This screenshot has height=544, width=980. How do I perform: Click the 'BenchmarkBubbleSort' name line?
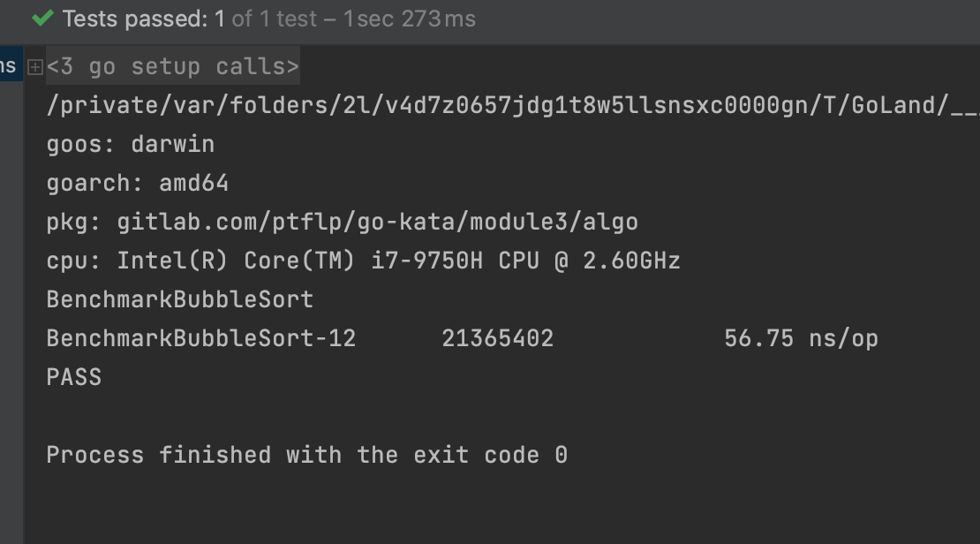(x=179, y=299)
